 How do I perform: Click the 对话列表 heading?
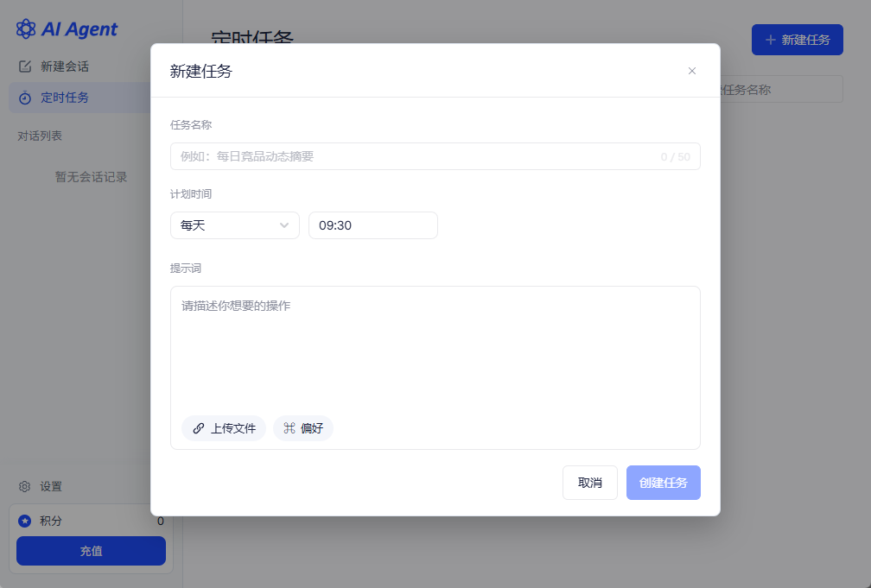click(40, 136)
